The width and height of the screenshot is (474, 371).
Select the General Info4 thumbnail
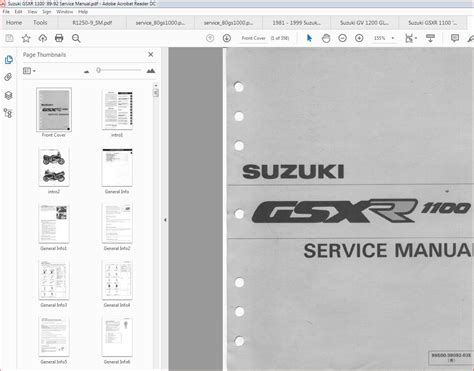coord(117,280)
